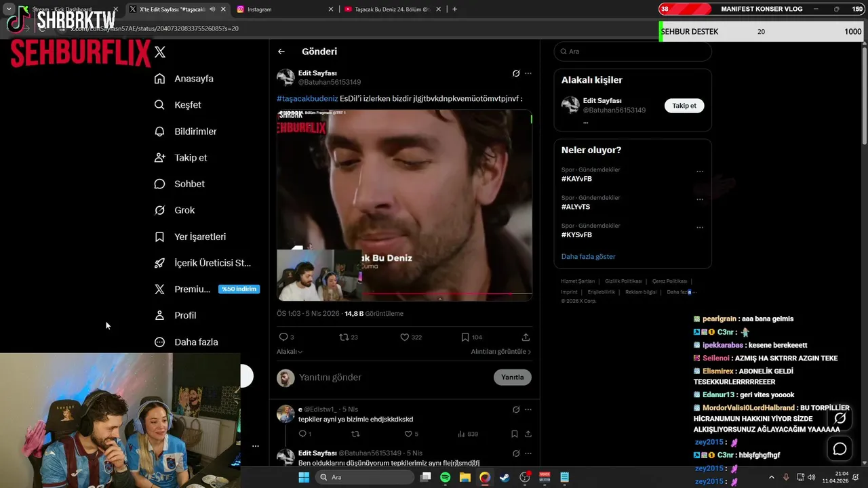Image resolution: width=868 pixels, height=488 pixels.
Task: Open the Alakalı sort dropdown
Action: pyautogui.click(x=290, y=352)
